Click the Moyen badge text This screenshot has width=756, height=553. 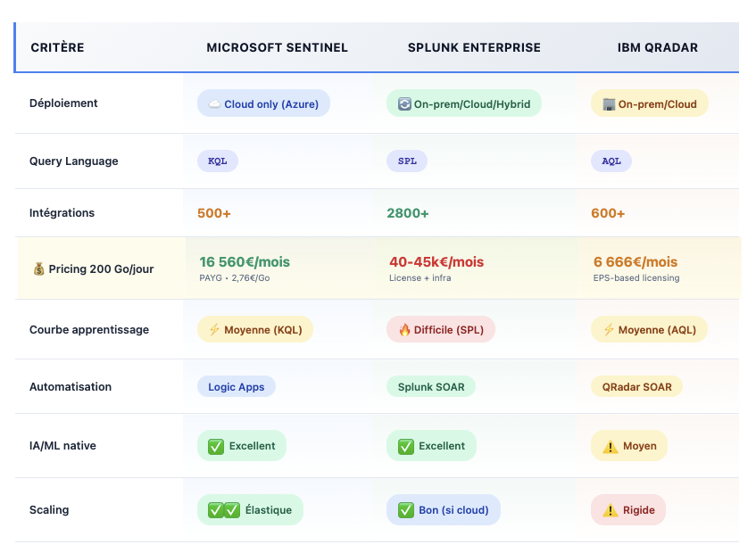(640, 446)
